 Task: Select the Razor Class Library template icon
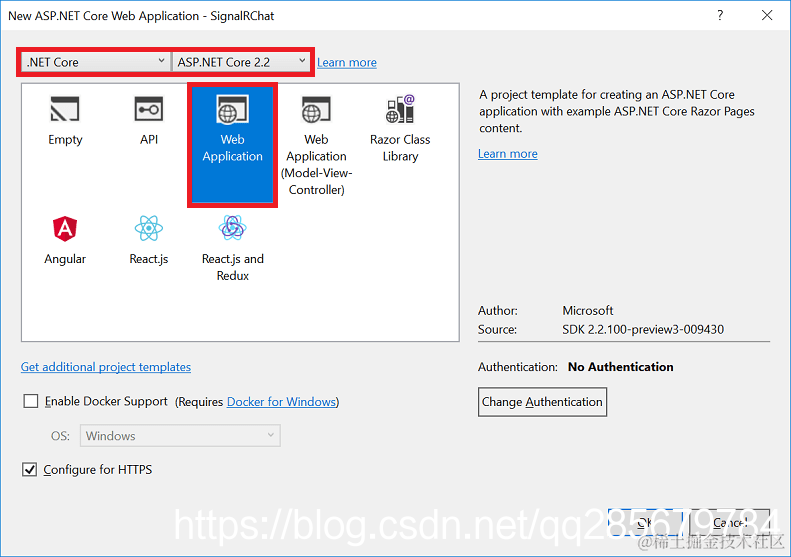[400, 109]
